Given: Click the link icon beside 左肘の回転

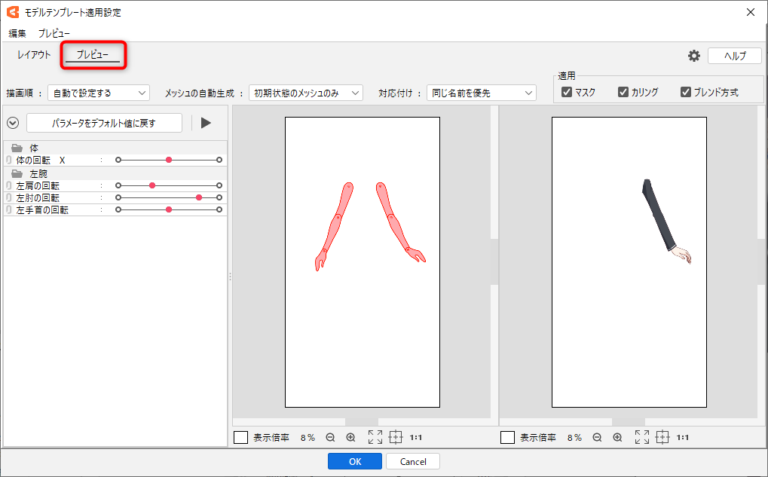Looking at the screenshot, I should (x=9, y=198).
